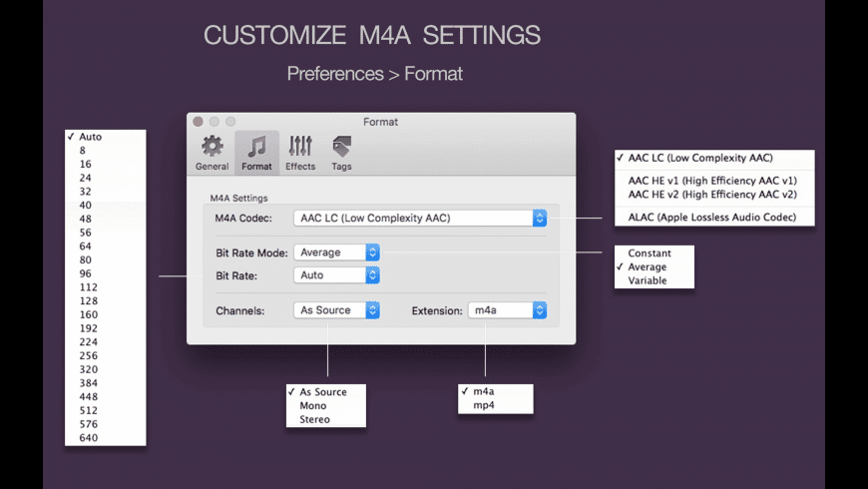Close the Format preferences window
The height and width of the screenshot is (489, 868).
pyautogui.click(x=199, y=122)
